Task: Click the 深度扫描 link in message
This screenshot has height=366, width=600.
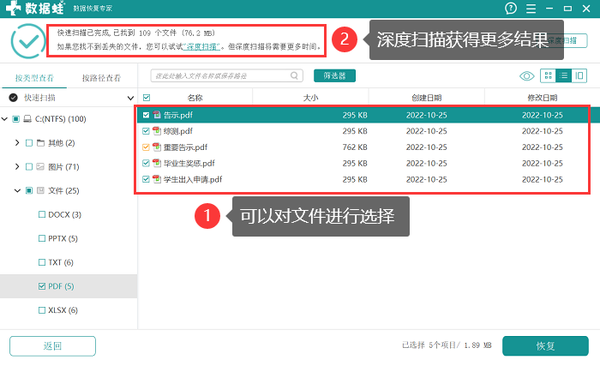Action: click(x=202, y=47)
